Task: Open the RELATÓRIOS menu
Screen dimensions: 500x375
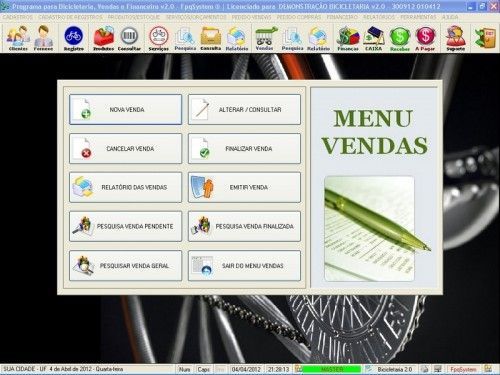Action: [x=379, y=17]
